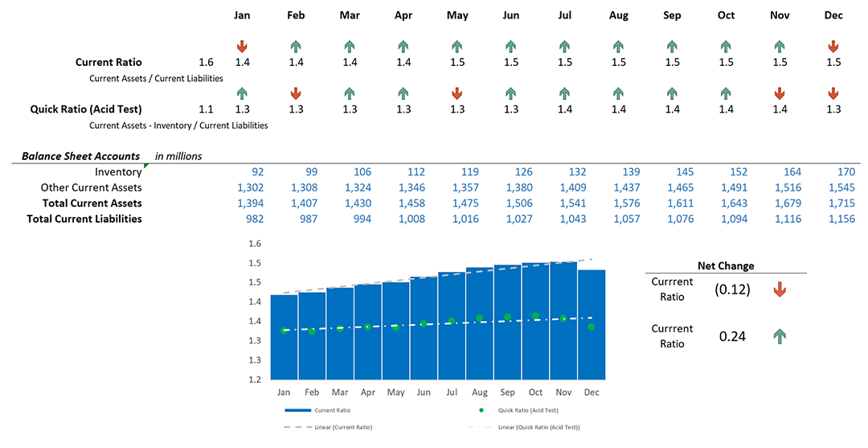
Task: Click the Dec liabilities cell 1,156
Action: coord(842,219)
